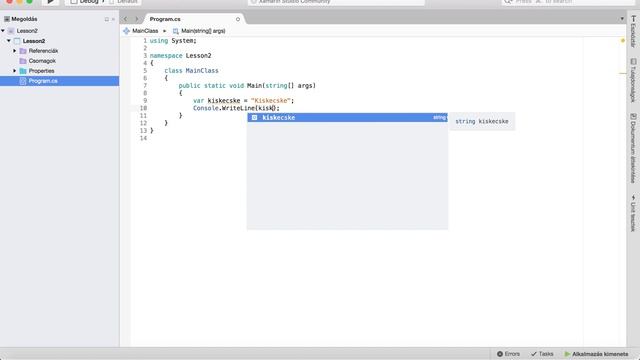
Task: Click the Csomagok folder icon
Action: [x=23, y=61]
